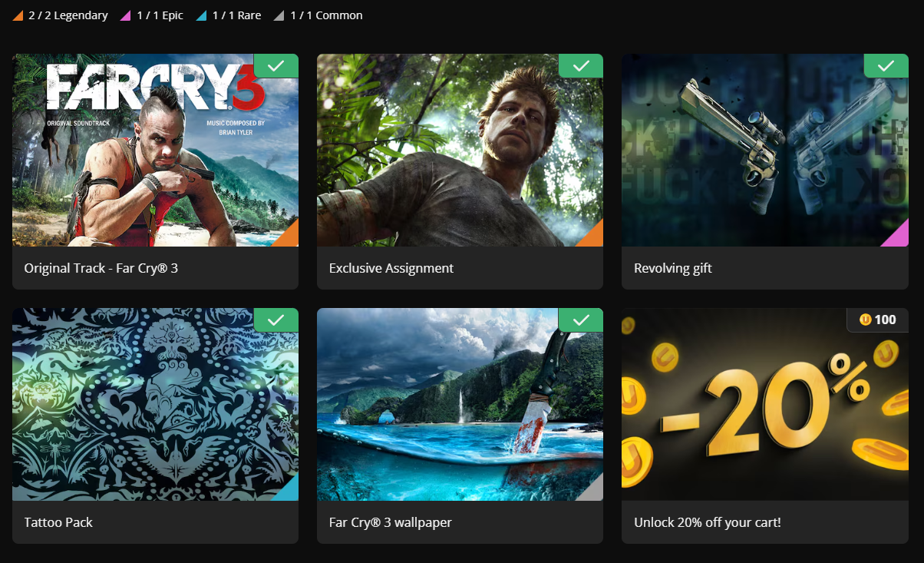This screenshot has height=563, width=924.
Task: Click the green checkmark on Revolving gift card
Action: (x=886, y=66)
